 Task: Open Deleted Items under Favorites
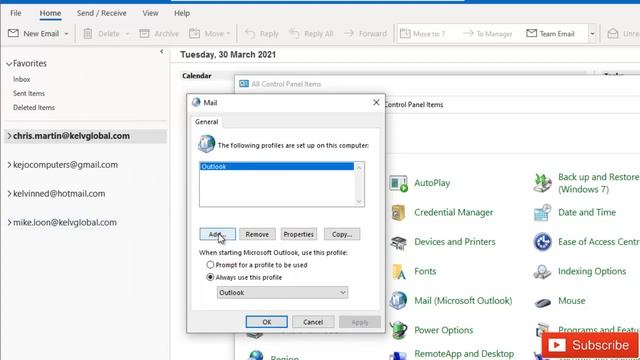(x=34, y=108)
